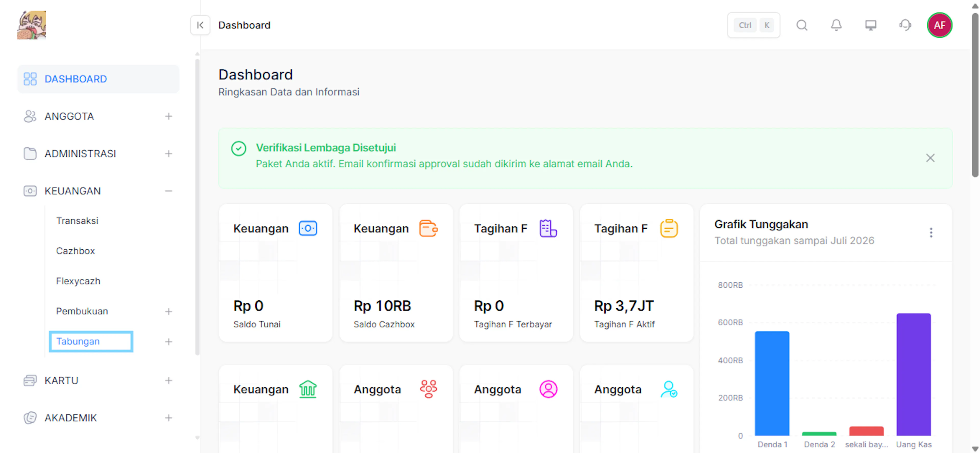
Task: Expand the Tabungan submenu plus
Action: (168, 341)
